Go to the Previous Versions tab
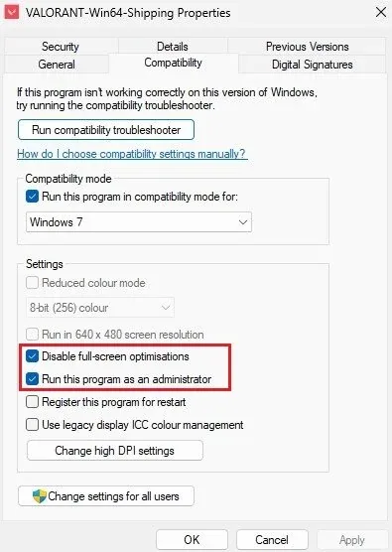This screenshot has height=552, width=392. [308, 47]
